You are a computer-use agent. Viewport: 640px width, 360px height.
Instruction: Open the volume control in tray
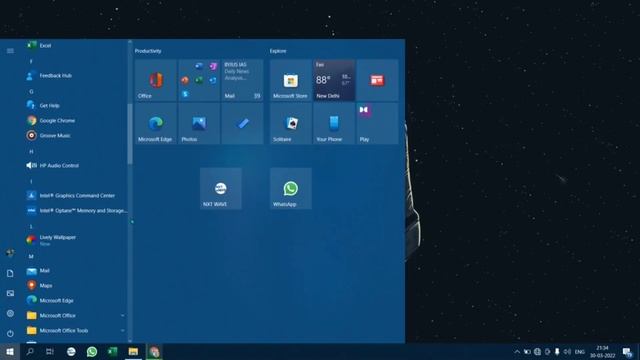point(567,351)
